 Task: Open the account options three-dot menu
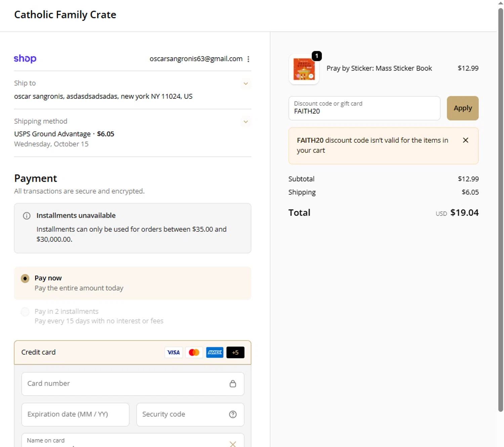point(248,59)
